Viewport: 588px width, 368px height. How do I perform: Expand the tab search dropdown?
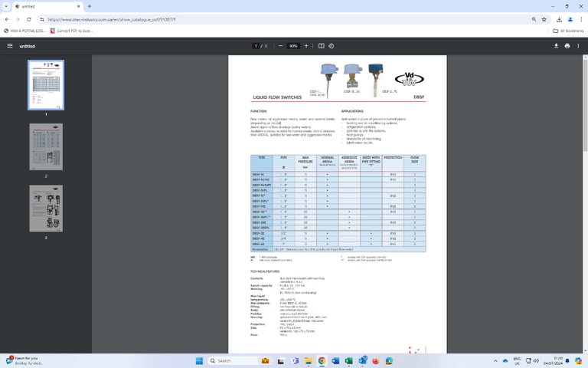[x=6, y=6]
